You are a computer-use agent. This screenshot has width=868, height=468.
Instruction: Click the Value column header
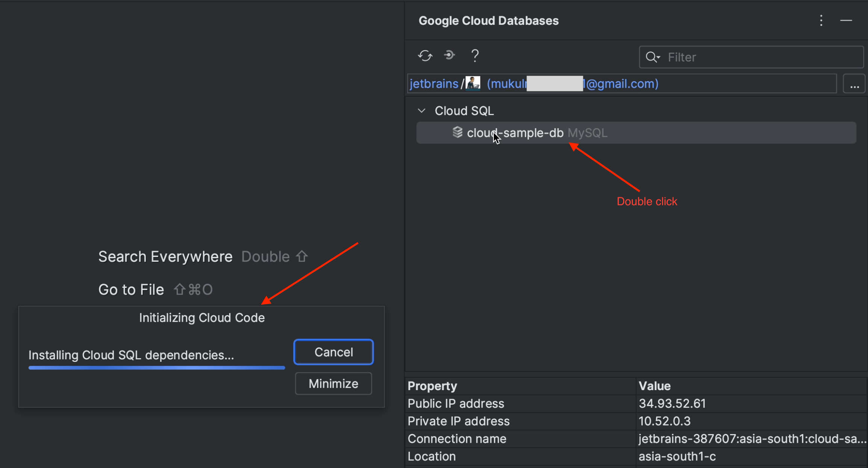click(655, 386)
